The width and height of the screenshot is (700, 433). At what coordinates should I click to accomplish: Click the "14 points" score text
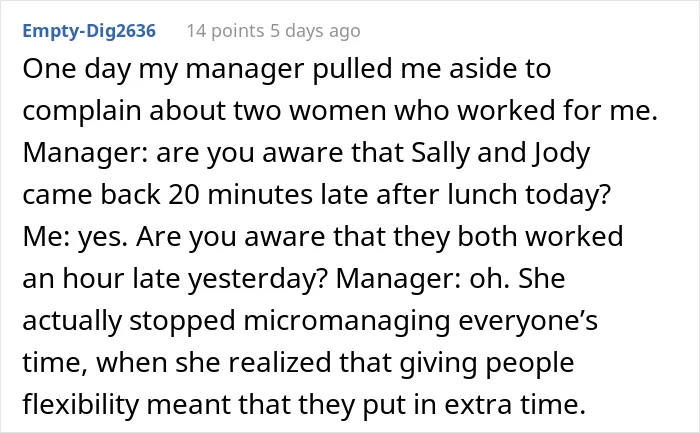pos(225,31)
